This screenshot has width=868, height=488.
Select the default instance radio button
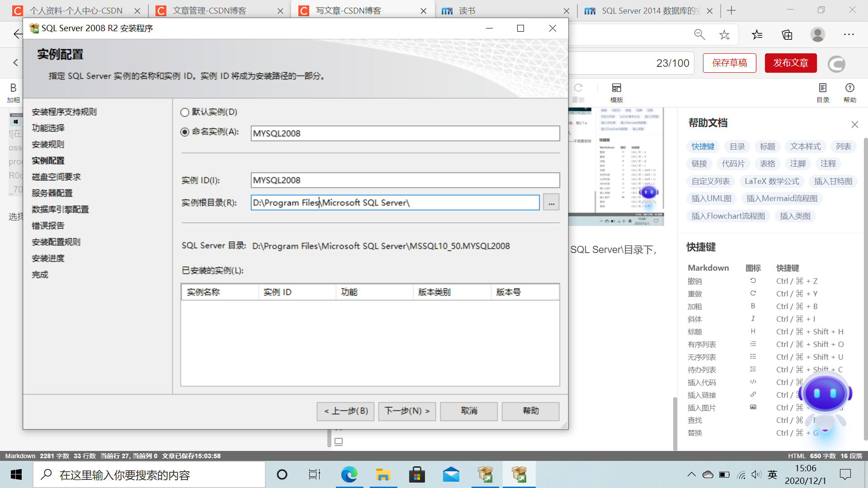pos(184,112)
